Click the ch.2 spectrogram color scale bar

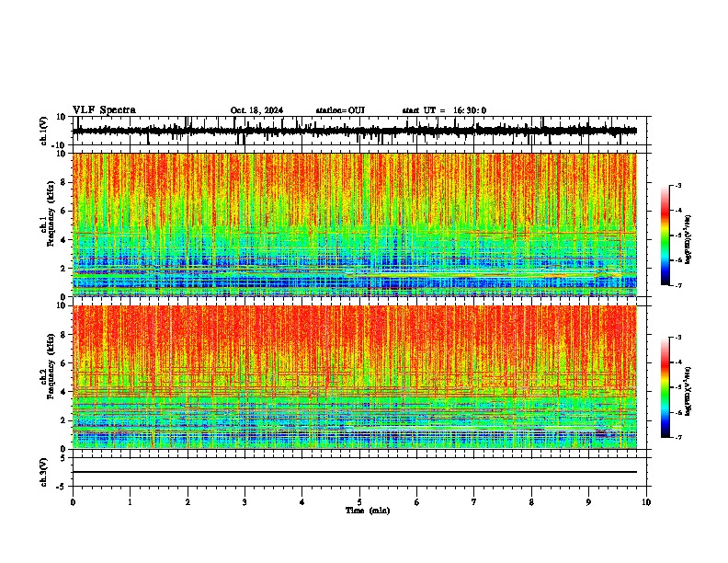[665, 387]
